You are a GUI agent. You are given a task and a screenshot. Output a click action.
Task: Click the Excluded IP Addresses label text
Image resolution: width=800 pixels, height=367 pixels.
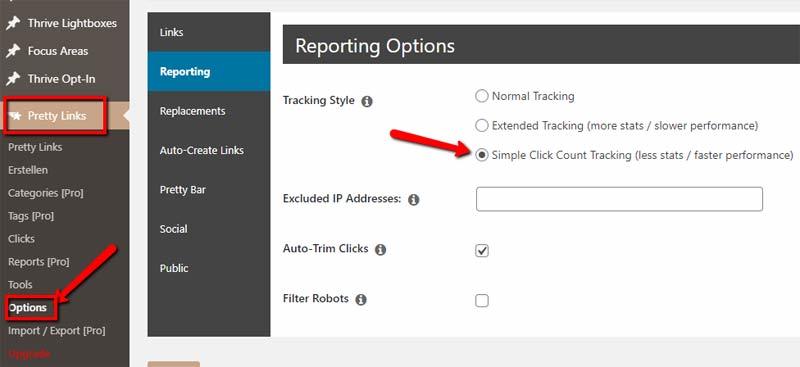342,199
